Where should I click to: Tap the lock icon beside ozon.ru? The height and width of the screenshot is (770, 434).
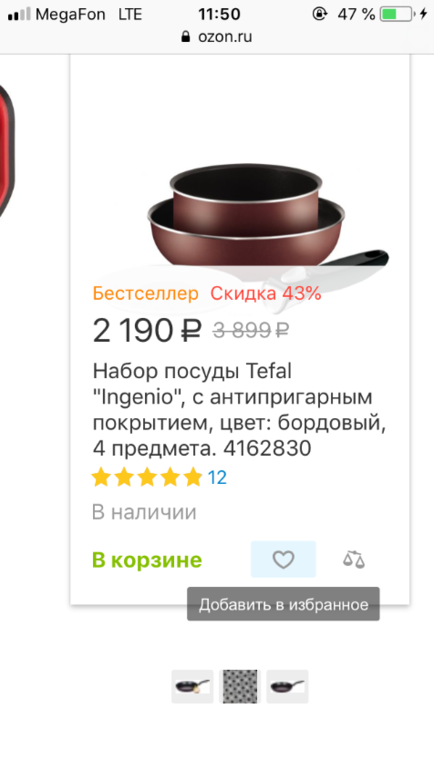(x=186, y=37)
